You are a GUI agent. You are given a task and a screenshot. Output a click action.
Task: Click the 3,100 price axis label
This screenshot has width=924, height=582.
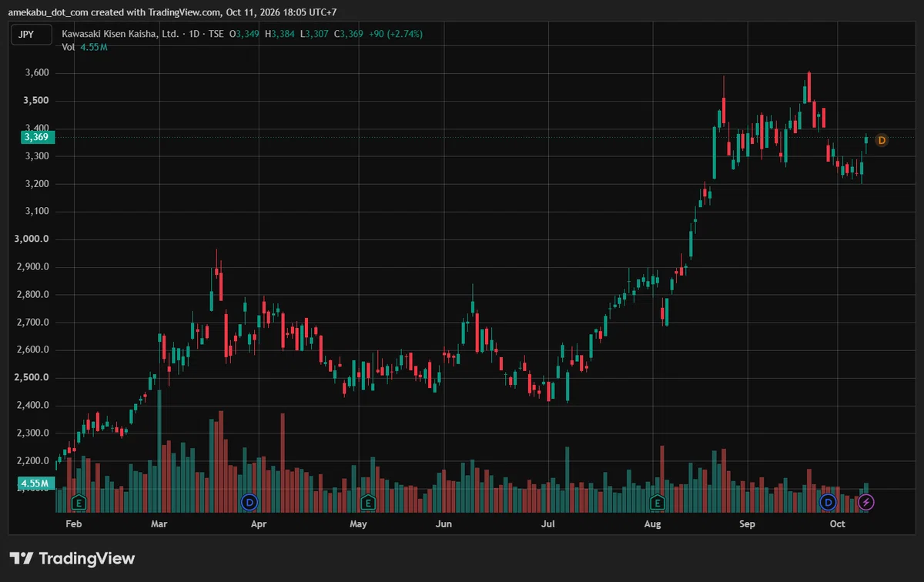37,212
